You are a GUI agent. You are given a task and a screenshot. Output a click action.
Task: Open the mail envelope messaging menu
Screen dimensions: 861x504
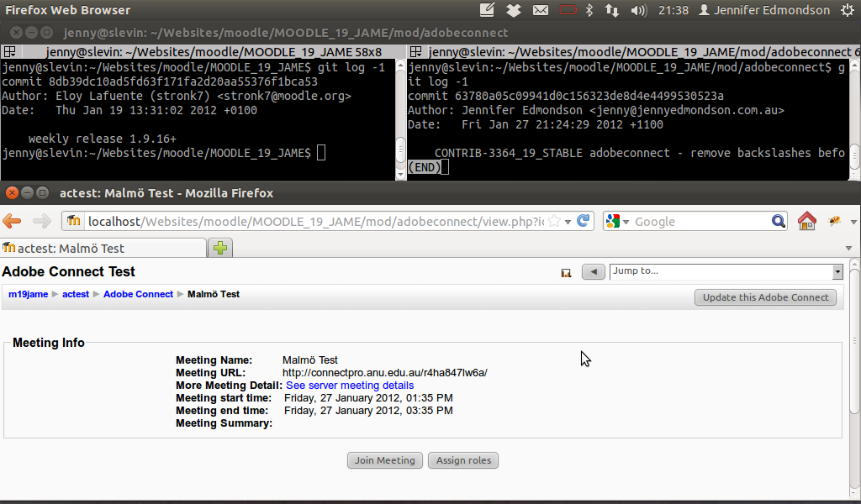point(541,10)
